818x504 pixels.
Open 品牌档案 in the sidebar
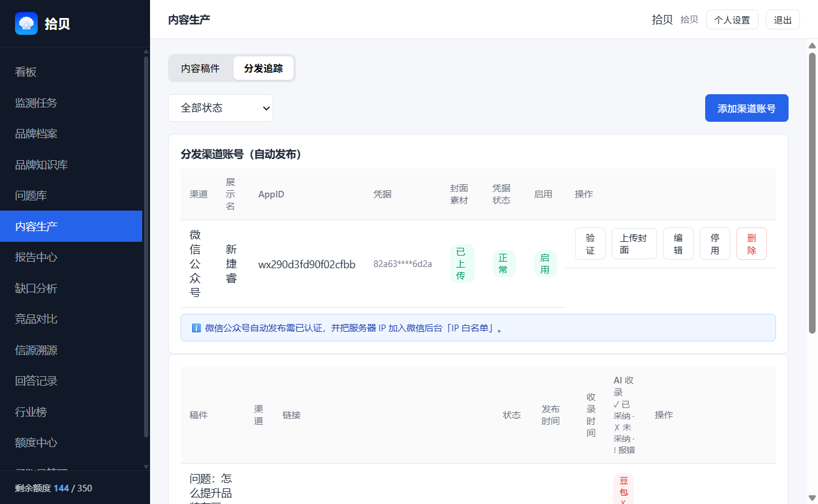click(71, 134)
